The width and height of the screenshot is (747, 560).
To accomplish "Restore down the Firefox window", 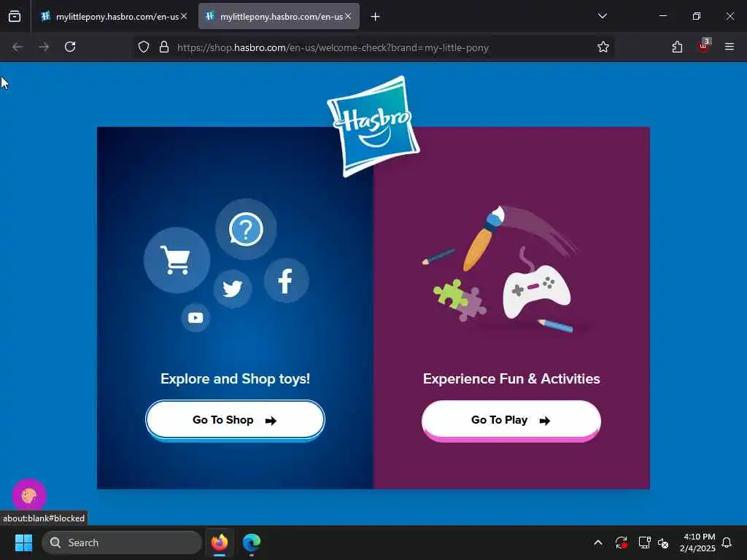I will click(x=696, y=16).
